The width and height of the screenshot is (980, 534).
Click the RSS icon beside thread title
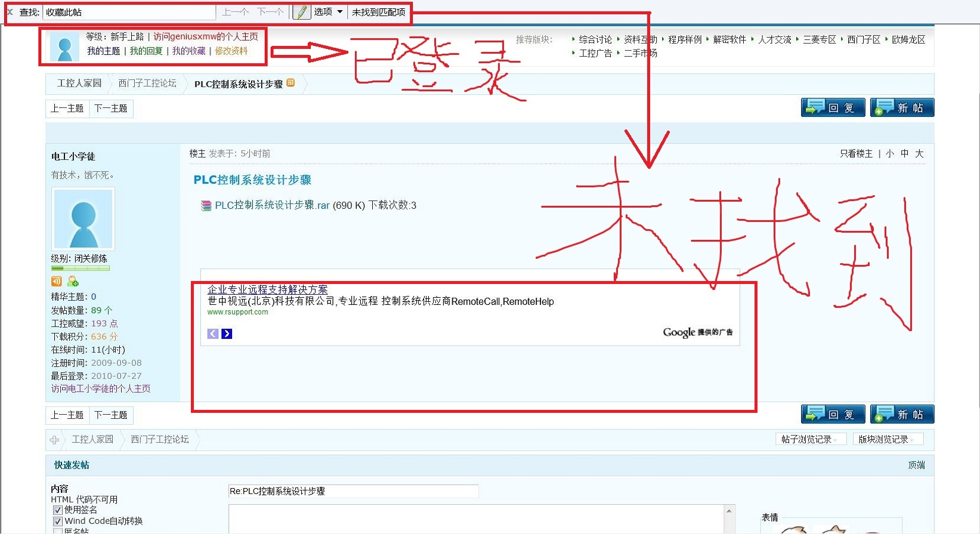291,83
